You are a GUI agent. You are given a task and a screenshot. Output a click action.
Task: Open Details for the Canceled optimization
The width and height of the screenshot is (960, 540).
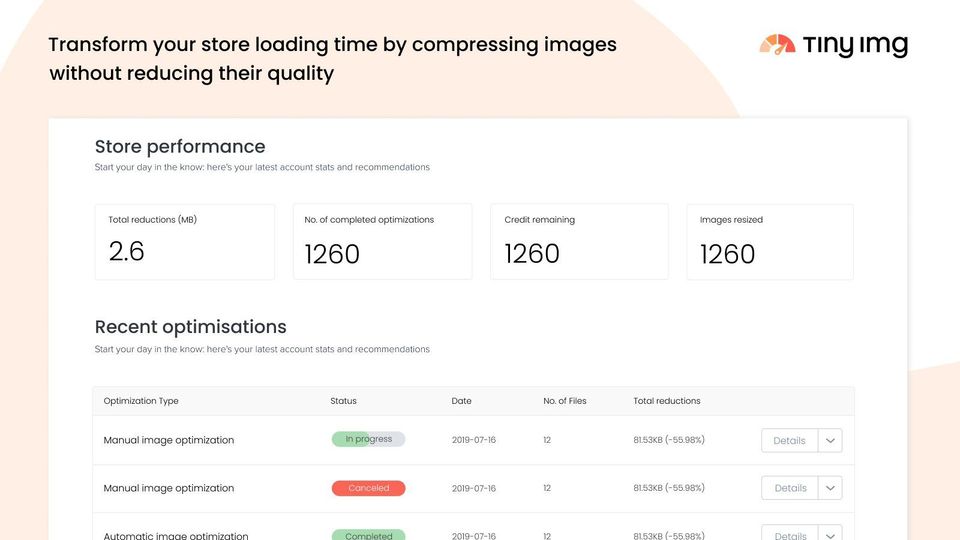(789, 488)
